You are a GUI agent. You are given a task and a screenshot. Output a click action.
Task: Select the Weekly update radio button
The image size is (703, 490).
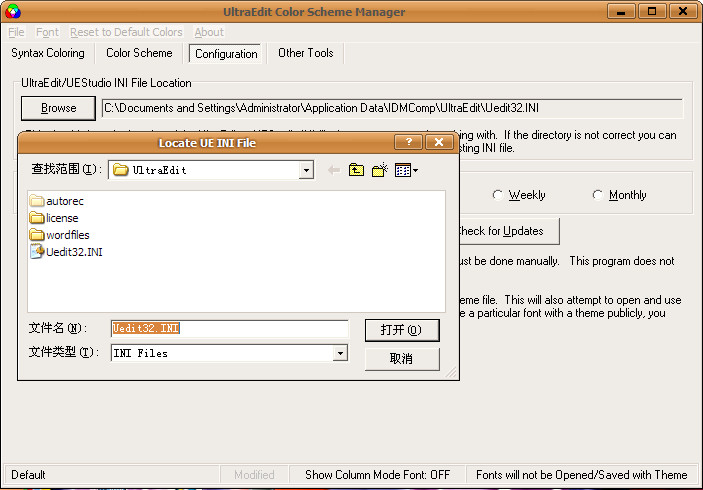[x=498, y=195]
